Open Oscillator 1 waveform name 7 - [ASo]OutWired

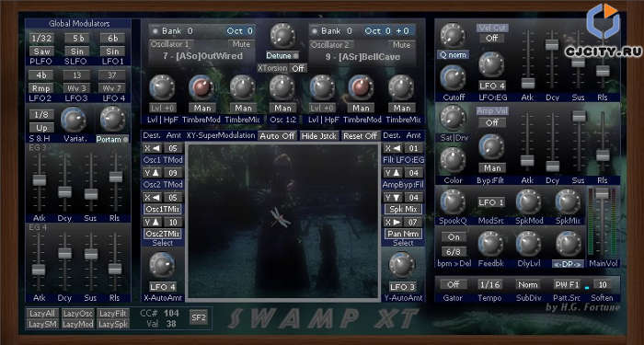click(202, 56)
